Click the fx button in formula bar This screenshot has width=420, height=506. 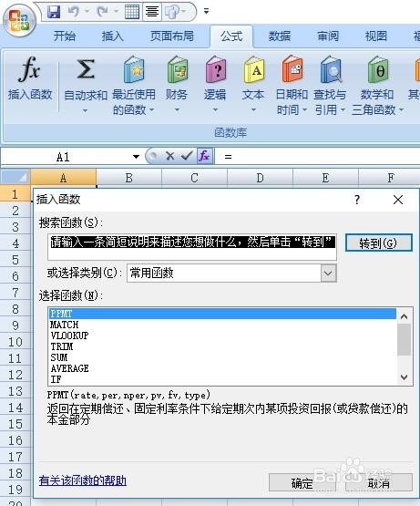[x=205, y=156]
